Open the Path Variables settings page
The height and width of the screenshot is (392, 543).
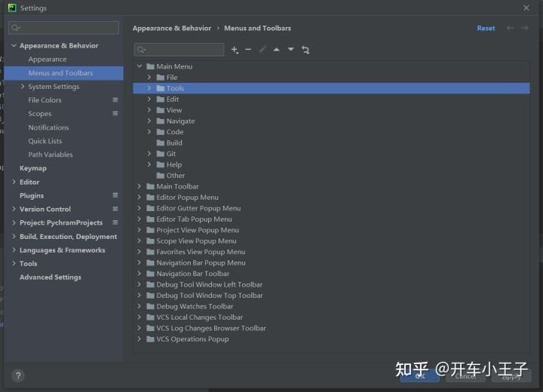51,155
